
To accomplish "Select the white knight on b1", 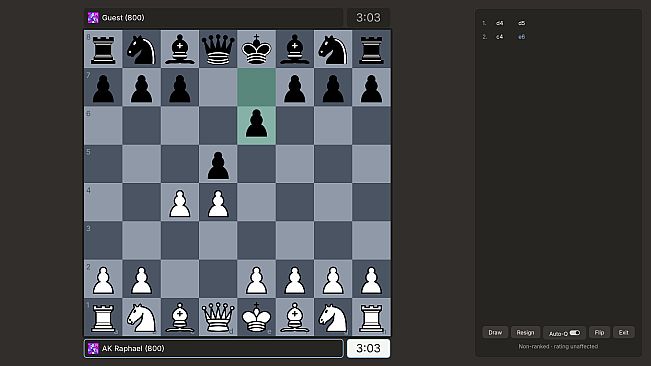I will 142,317.
